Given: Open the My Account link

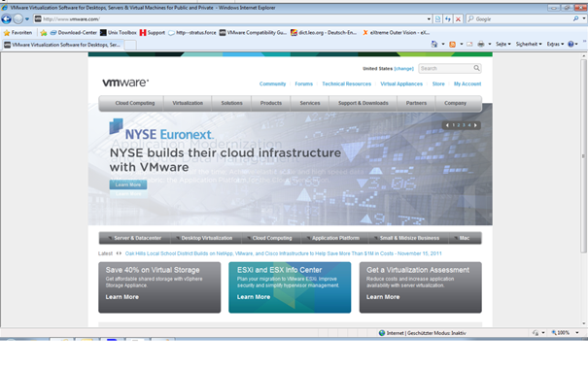Looking at the screenshot, I should 467,83.
